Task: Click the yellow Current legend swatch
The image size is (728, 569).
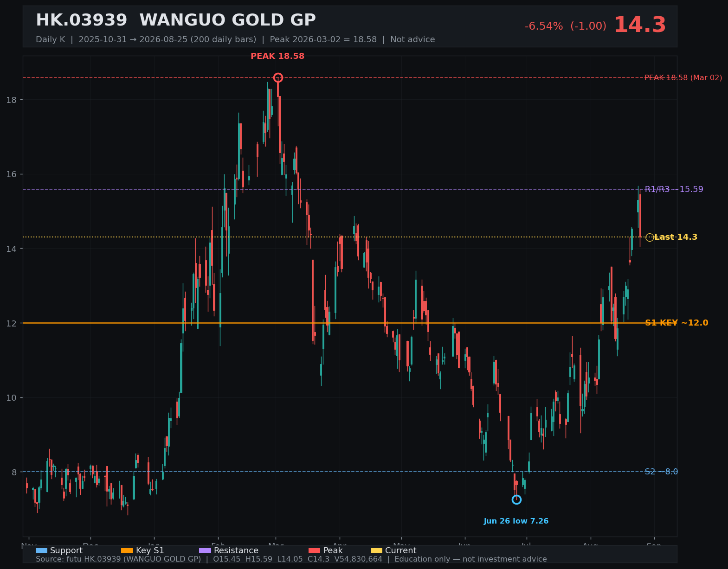Action: pyautogui.click(x=377, y=550)
